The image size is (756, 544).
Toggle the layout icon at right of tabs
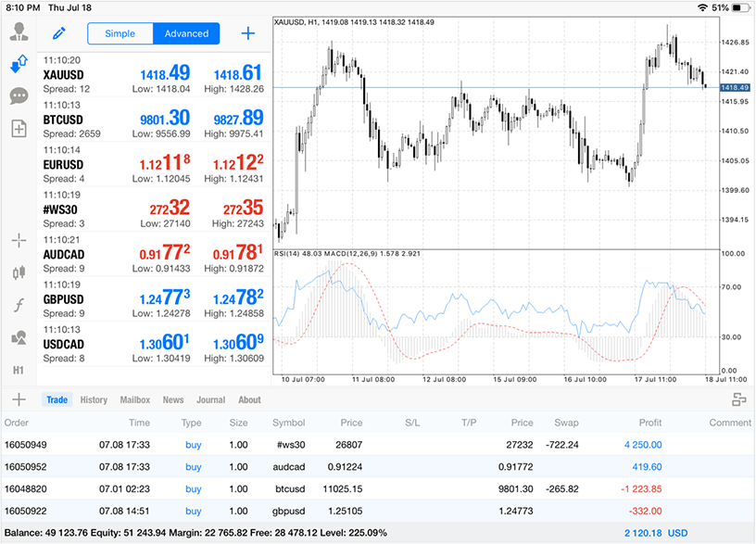(738, 399)
